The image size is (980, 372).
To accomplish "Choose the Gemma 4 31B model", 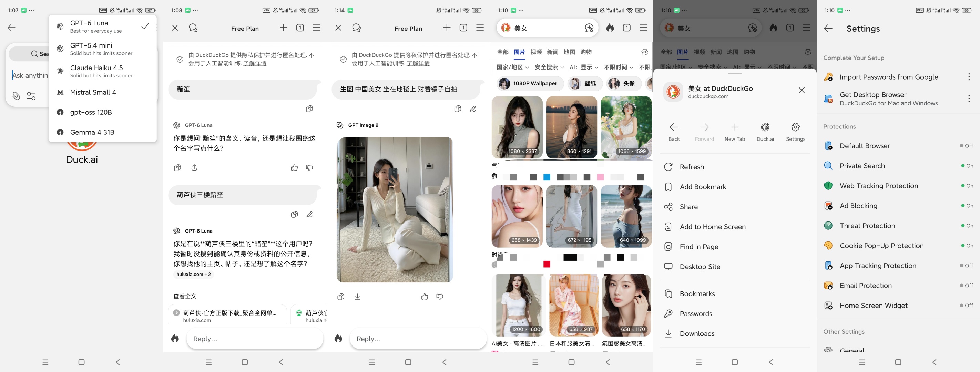I will (x=103, y=132).
